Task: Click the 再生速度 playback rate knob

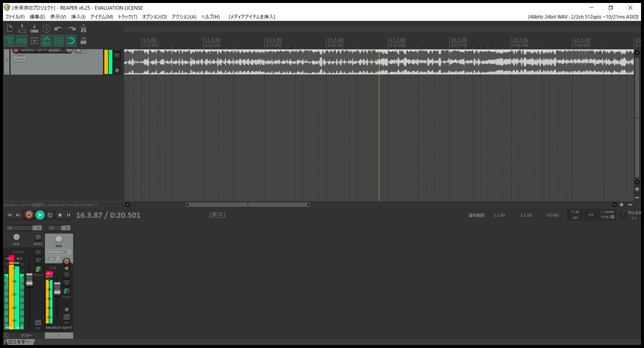Action: pyautogui.click(x=623, y=215)
